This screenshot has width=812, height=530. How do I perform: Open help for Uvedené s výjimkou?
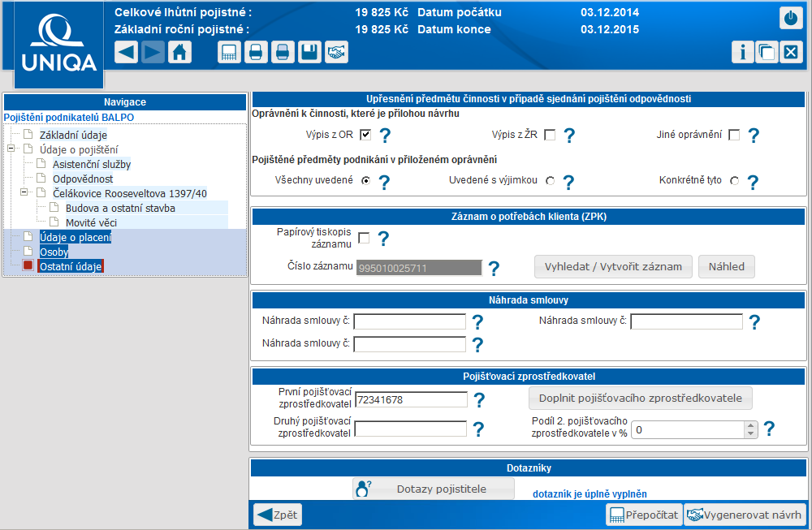[568, 182]
